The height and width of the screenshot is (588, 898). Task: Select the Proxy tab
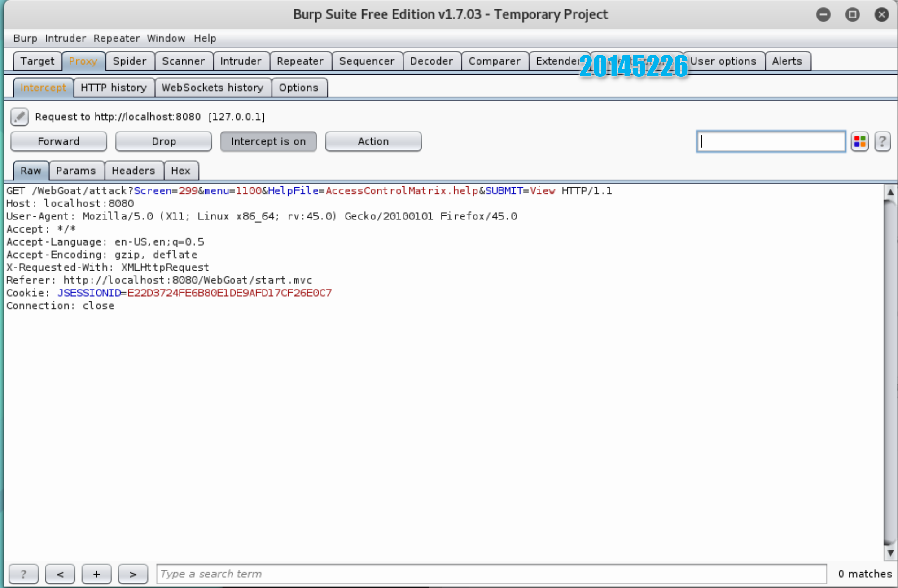pyautogui.click(x=83, y=61)
